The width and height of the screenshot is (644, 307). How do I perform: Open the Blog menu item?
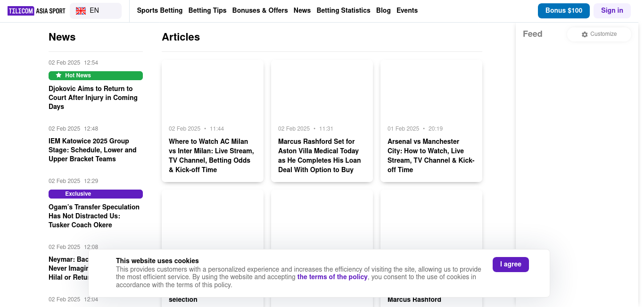[383, 10]
